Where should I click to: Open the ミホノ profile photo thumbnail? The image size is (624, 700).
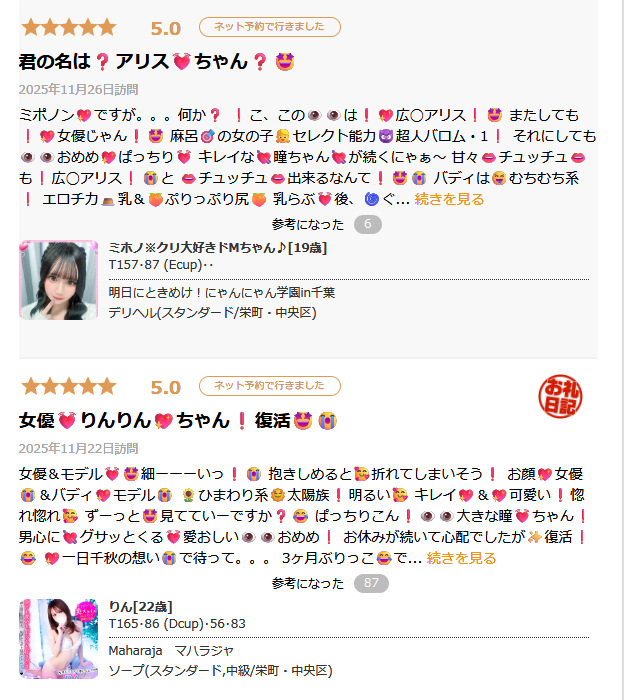point(58,280)
